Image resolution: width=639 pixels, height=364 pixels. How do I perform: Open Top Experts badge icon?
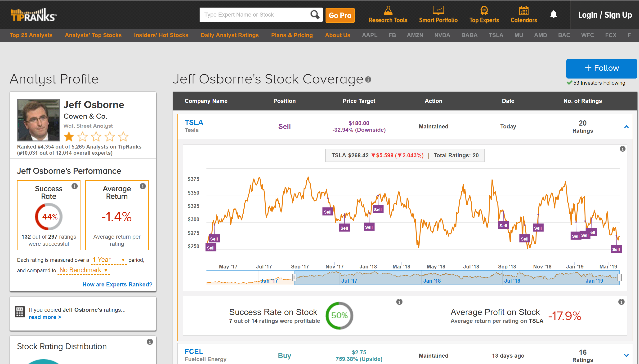pyautogui.click(x=484, y=10)
